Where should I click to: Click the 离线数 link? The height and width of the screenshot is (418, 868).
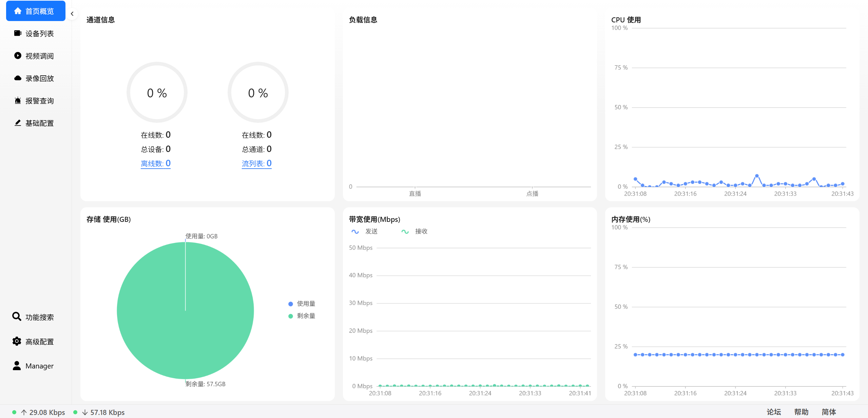(x=155, y=164)
